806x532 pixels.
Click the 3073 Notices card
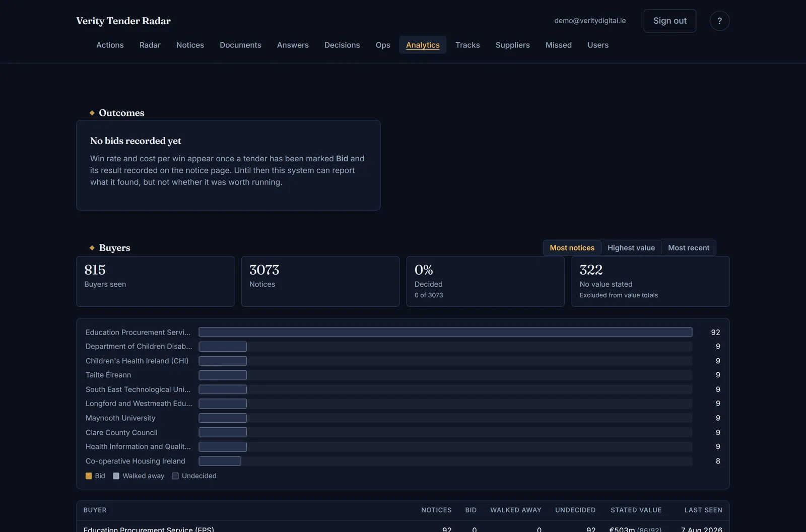tap(320, 281)
